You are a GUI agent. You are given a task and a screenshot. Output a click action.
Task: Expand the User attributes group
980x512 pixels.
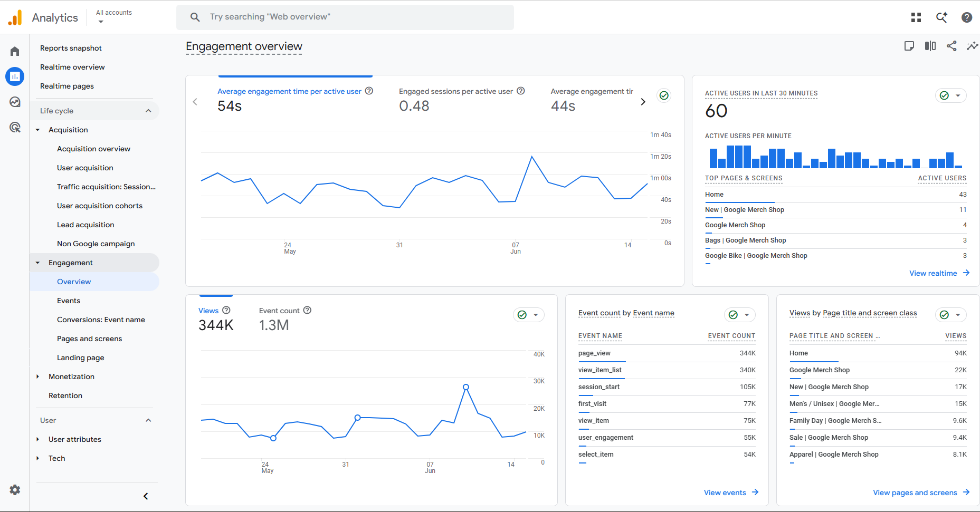coord(38,439)
